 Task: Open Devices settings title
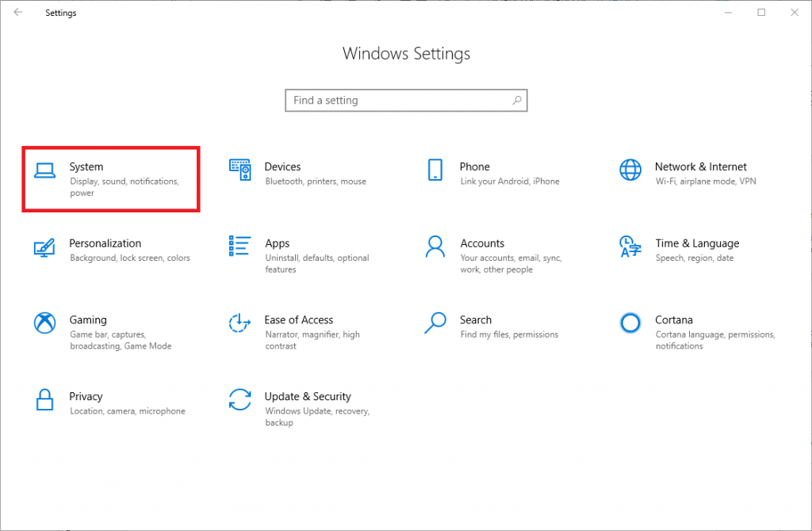pos(282,166)
